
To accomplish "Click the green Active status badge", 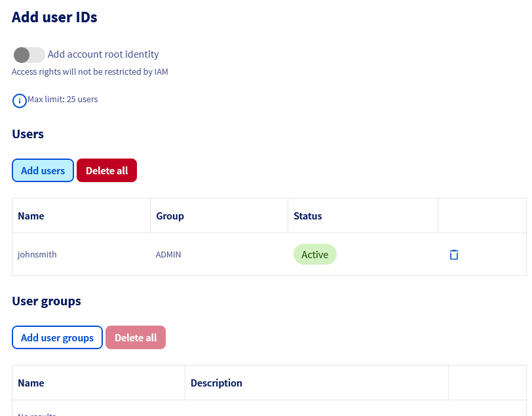I will point(314,254).
